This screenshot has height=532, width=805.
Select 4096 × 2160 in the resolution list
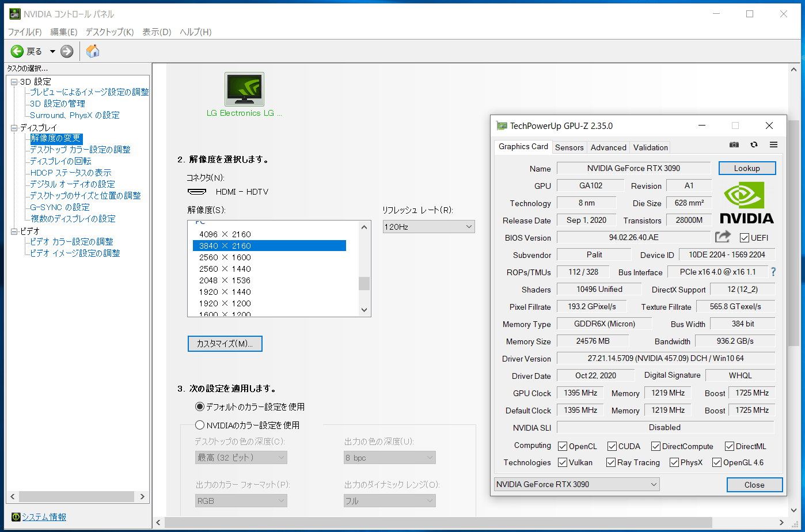pyautogui.click(x=225, y=234)
